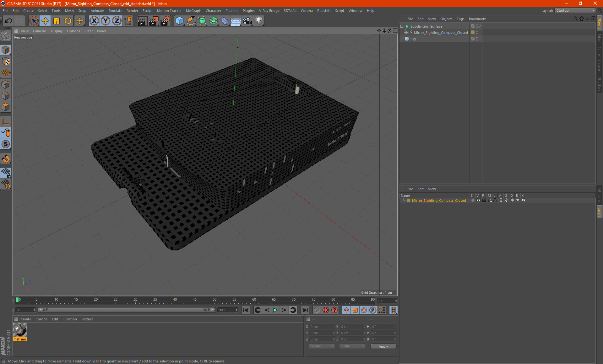Toggle layer View eye for Mirror_Sighting_Compass_Closed
603x364 pixels.
[478, 200]
